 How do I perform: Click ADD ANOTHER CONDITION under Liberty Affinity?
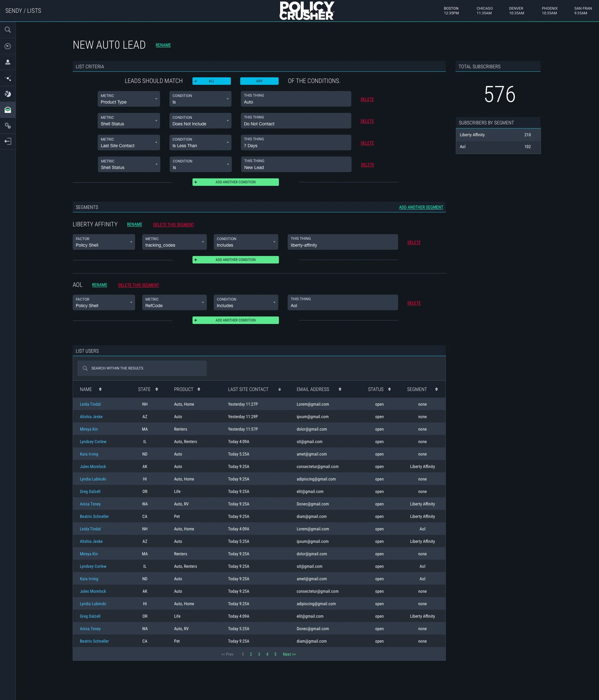(235, 259)
